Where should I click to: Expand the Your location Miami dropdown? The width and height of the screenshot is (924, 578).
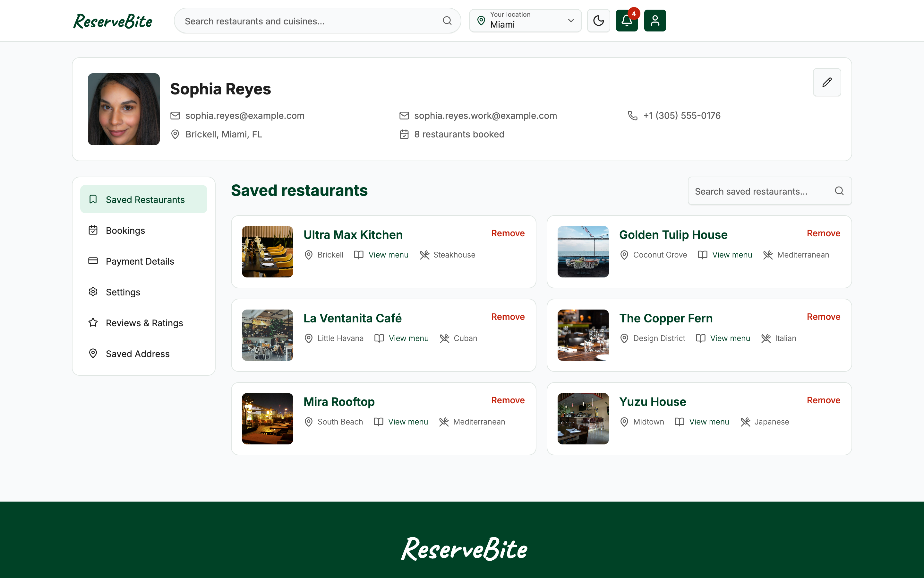coord(525,21)
